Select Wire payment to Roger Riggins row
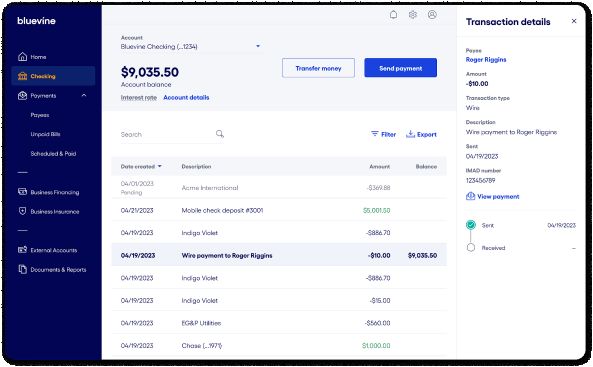The width and height of the screenshot is (593, 367). pyautogui.click(x=279, y=255)
